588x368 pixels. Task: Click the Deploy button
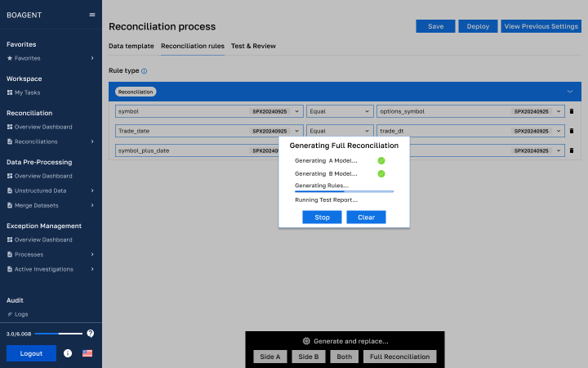pos(478,26)
